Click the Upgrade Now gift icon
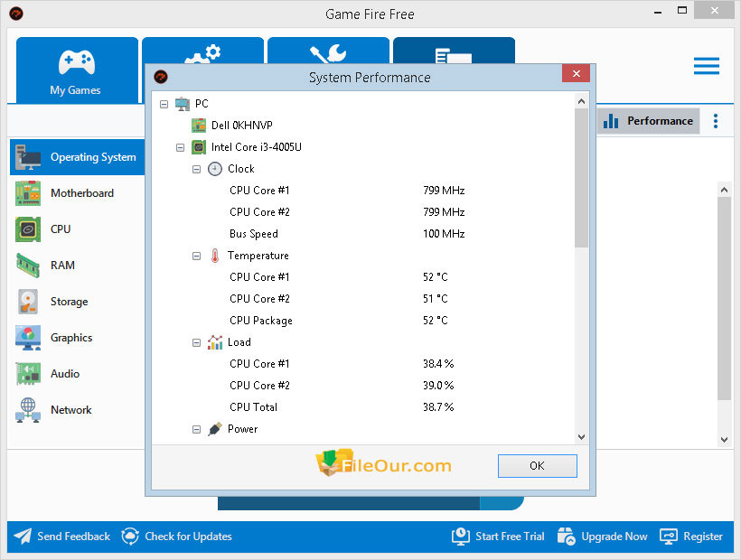This screenshot has width=741, height=560. 567,537
